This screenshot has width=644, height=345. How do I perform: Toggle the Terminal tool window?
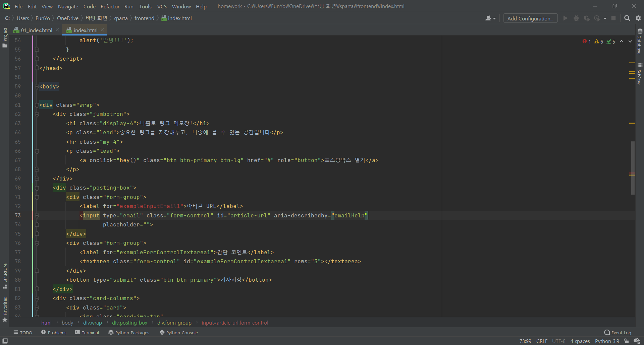tap(87, 333)
